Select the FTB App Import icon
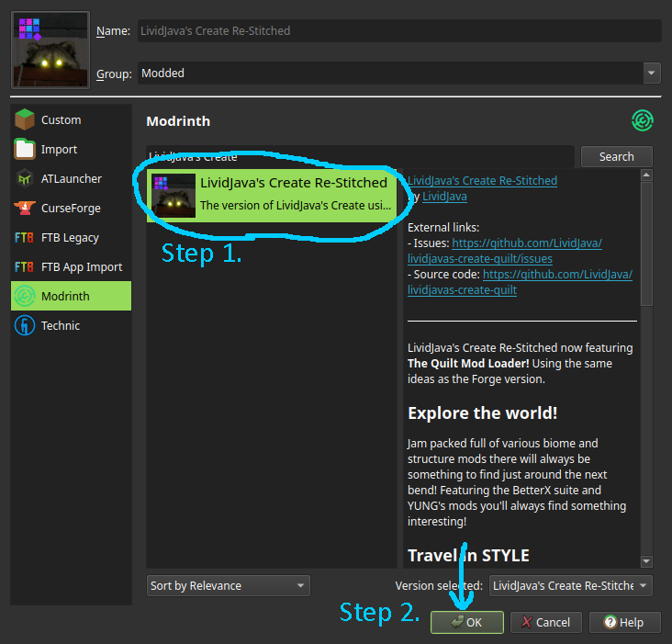The height and width of the screenshot is (644, 672). pos(25,267)
